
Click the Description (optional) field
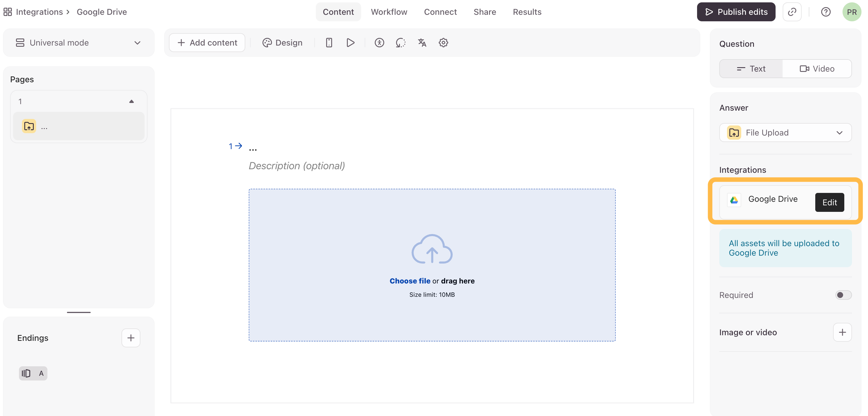tap(297, 166)
